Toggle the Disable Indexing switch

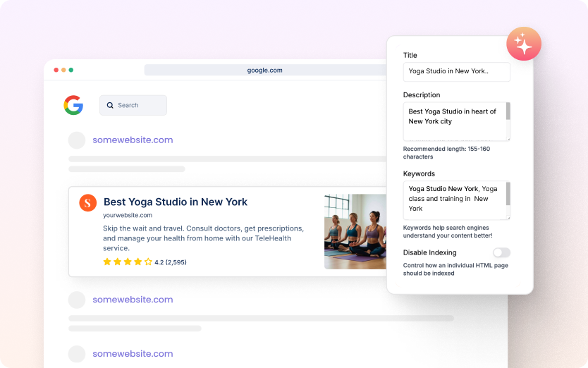click(501, 252)
